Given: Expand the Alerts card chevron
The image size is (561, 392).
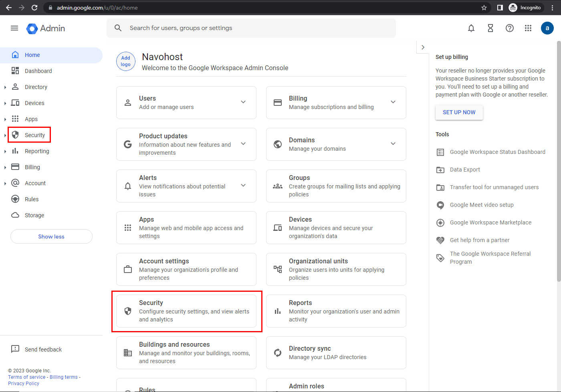Looking at the screenshot, I should pos(243,185).
